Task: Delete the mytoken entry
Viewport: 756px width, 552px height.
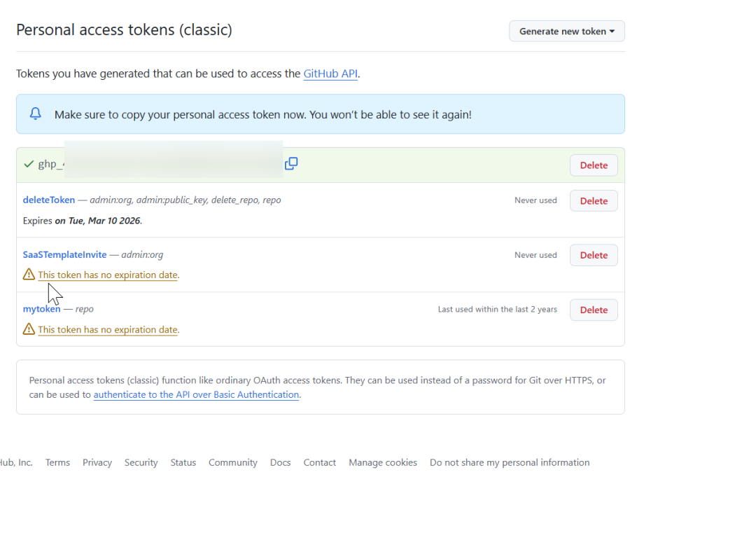Action: [x=594, y=310]
